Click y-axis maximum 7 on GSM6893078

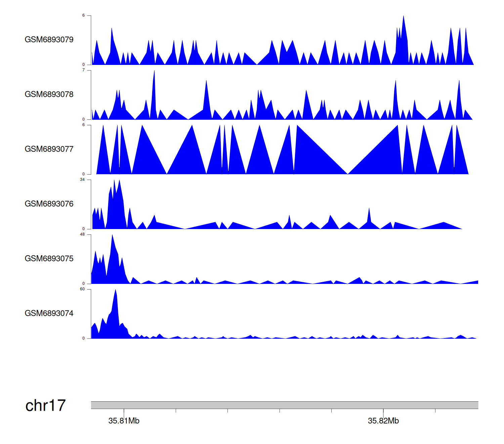[x=84, y=70]
